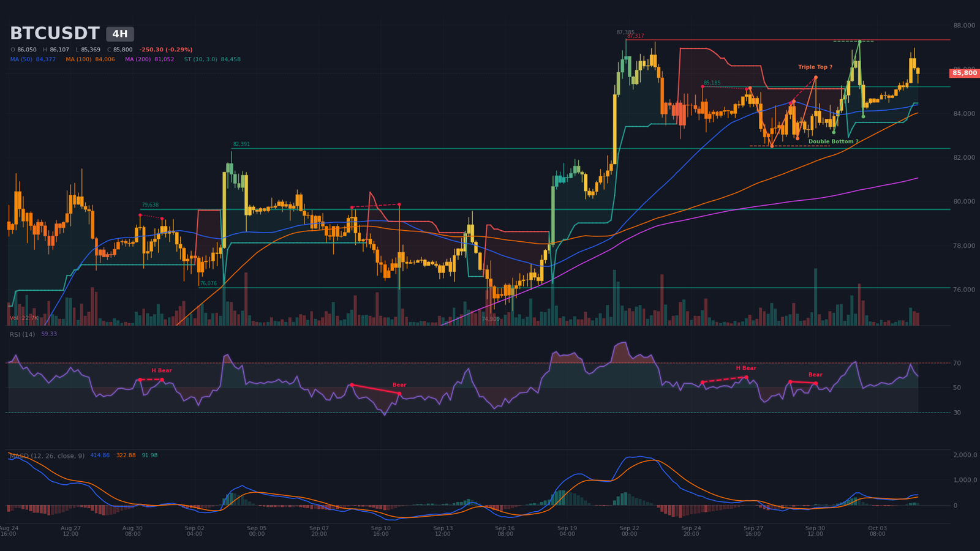980x551 pixels.
Task: Select the MA (100) legend value 84,006
Action: [x=105, y=59]
